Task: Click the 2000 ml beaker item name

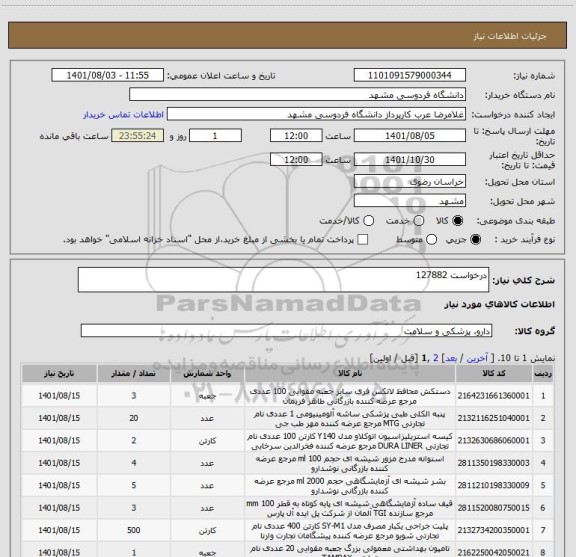Action: click(350, 486)
